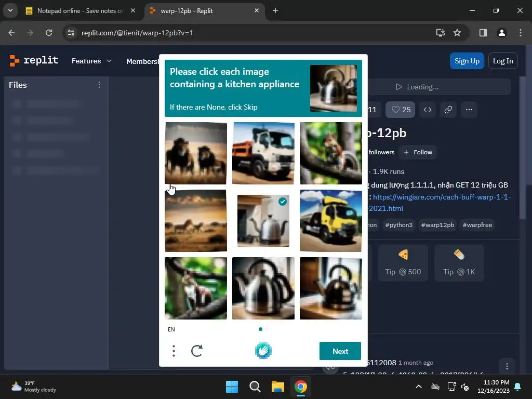Switch to warp-12pb Replit tab
The image size is (532, 399).
(x=205, y=11)
